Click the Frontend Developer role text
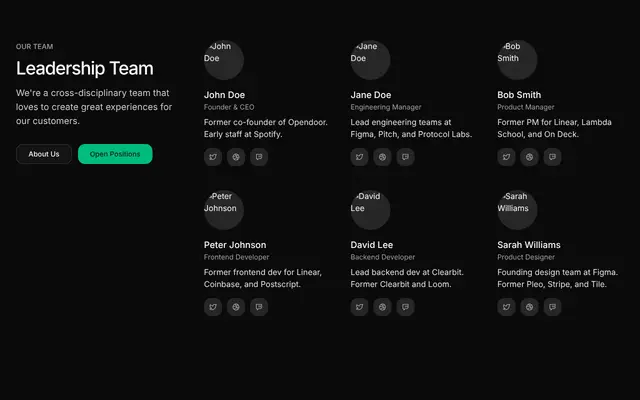Screen dimensions: 640x400 pyautogui.click(x=237, y=257)
